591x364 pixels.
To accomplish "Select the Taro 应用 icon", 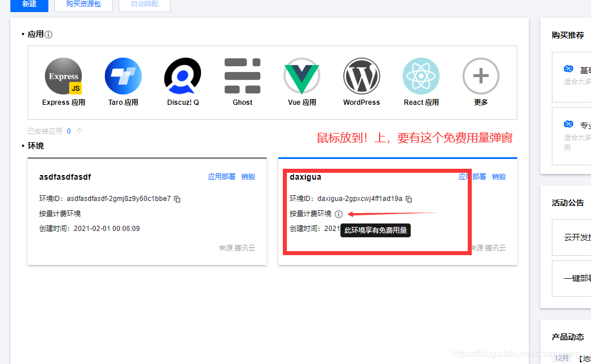I will tap(123, 76).
